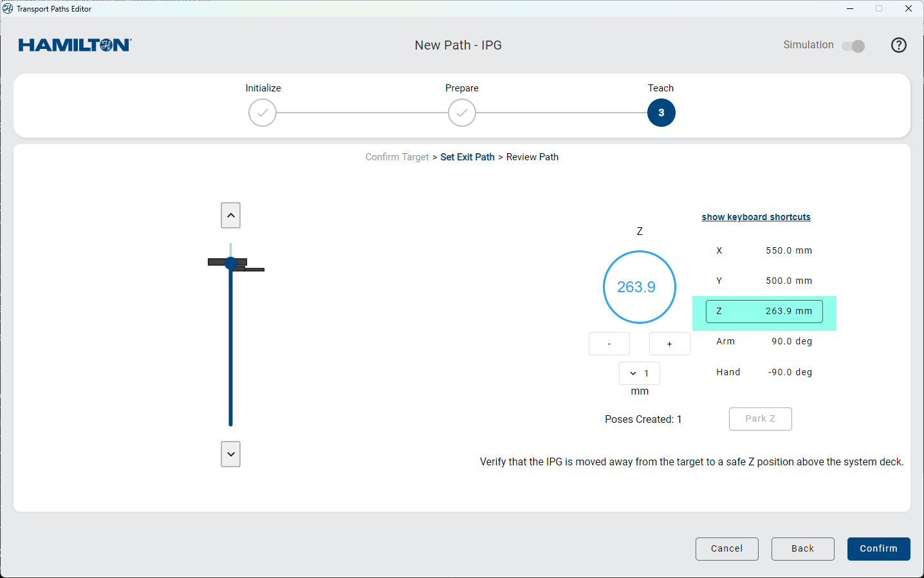
Task: Click the Prepare step checkmark circle
Action: point(462,113)
